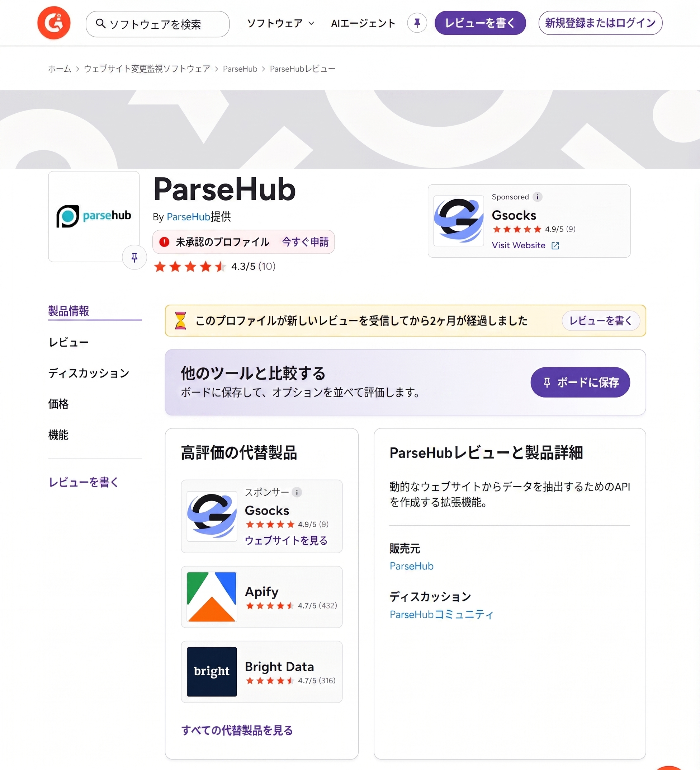
Task: Expand the ソフトウェア dropdown menu
Action: click(280, 23)
